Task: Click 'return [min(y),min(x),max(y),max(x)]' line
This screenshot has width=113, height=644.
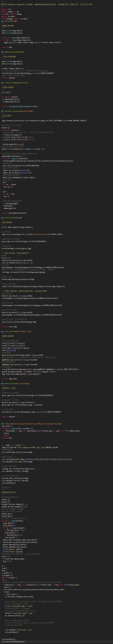Action: tap(20, 106)
